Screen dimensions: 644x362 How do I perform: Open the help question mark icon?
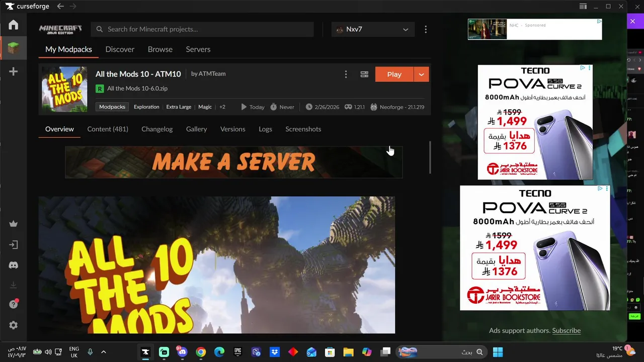[14, 305]
